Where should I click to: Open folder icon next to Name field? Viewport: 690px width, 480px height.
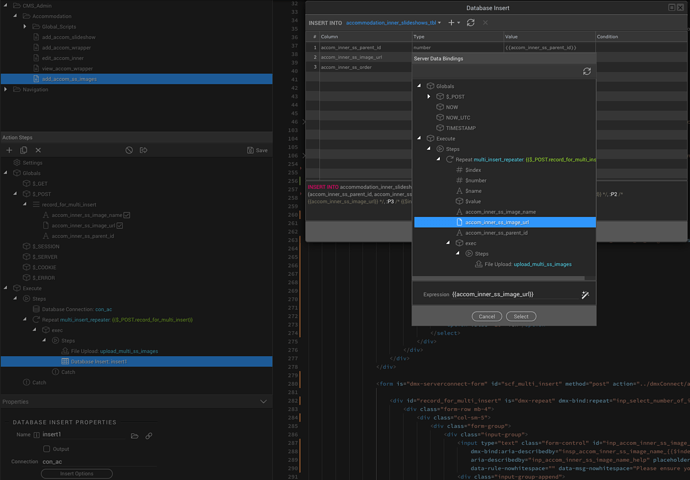tap(135, 436)
